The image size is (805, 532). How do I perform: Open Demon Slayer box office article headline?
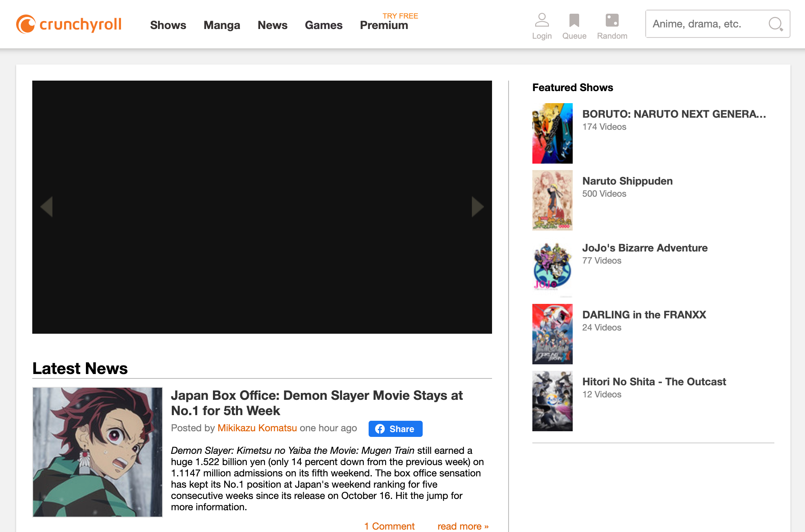click(317, 403)
